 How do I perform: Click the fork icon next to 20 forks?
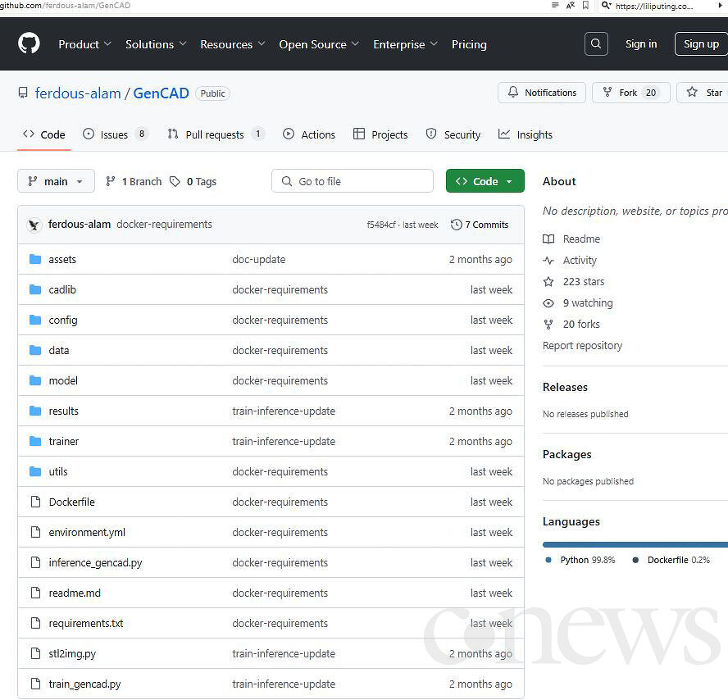tap(548, 325)
